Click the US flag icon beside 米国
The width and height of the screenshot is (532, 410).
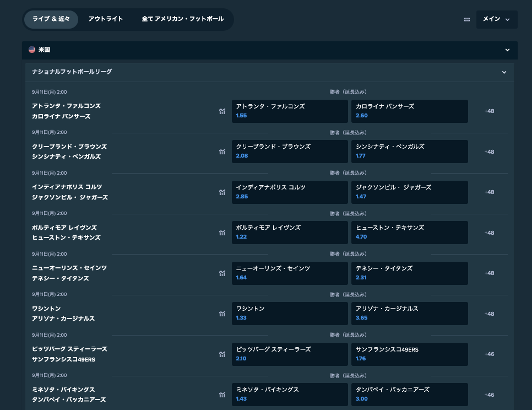pyautogui.click(x=32, y=50)
